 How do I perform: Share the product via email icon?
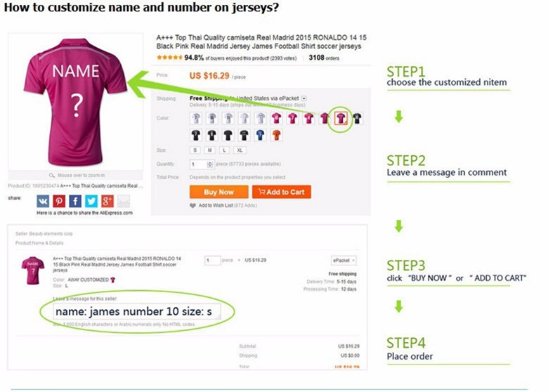(x=123, y=201)
